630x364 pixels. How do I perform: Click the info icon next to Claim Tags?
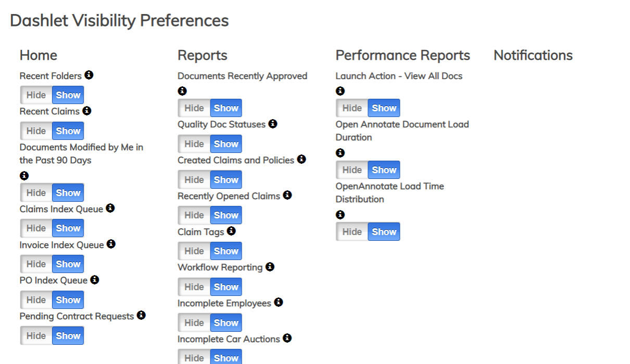coord(231,231)
